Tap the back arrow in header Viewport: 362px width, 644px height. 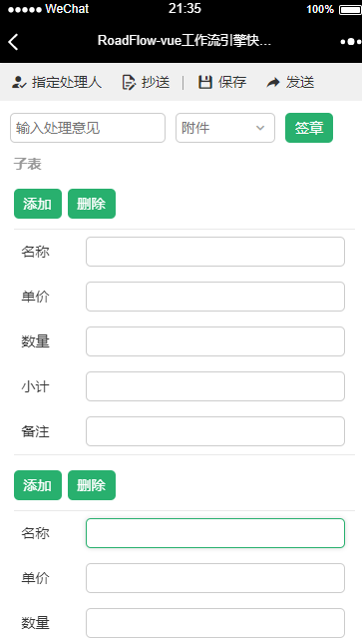click(x=13, y=42)
